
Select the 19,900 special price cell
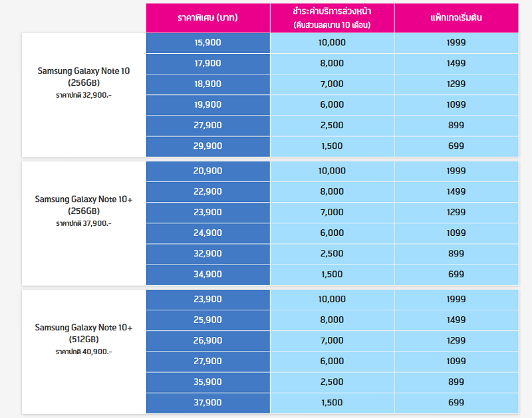[x=208, y=105]
